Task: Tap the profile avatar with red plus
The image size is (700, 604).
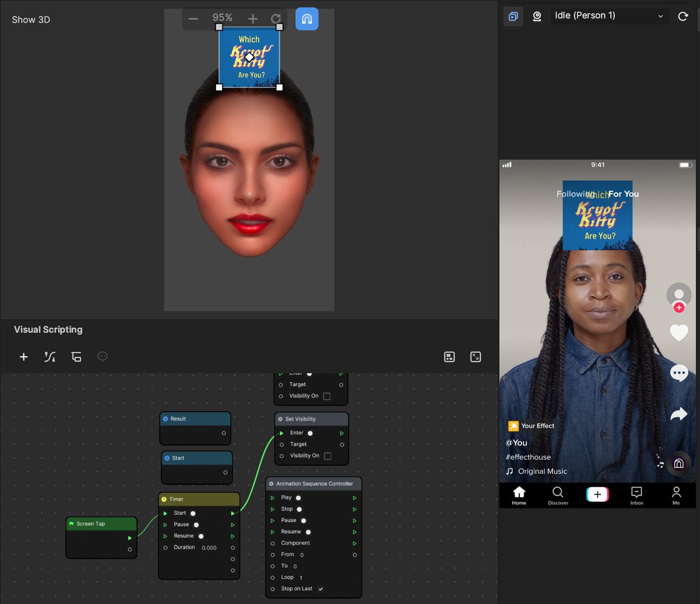Action: coord(678,297)
